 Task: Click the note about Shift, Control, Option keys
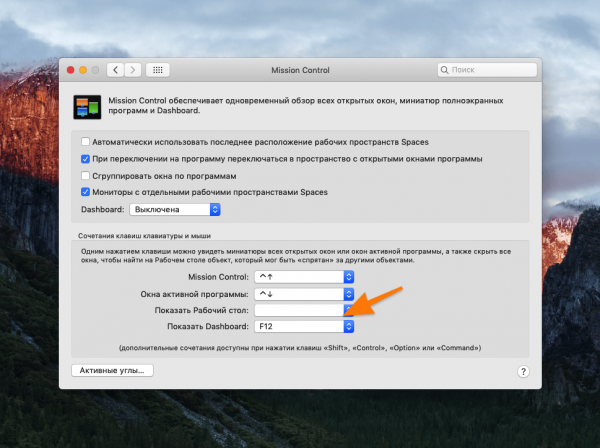pos(300,348)
